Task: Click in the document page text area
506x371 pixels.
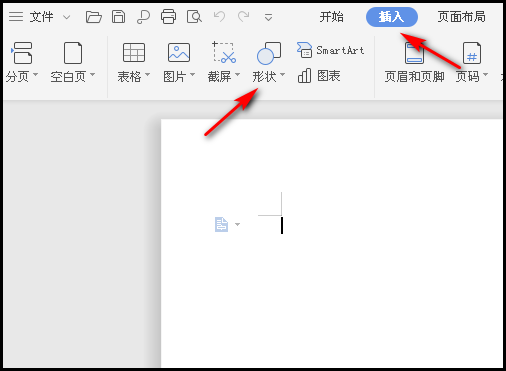Action: (x=332, y=243)
